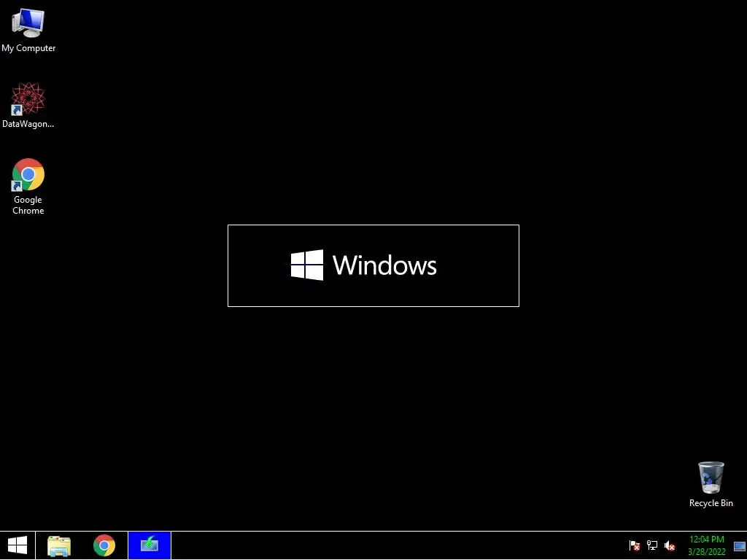Open the network status tray icon
The width and height of the screenshot is (747, 560).
click(652, 545)
